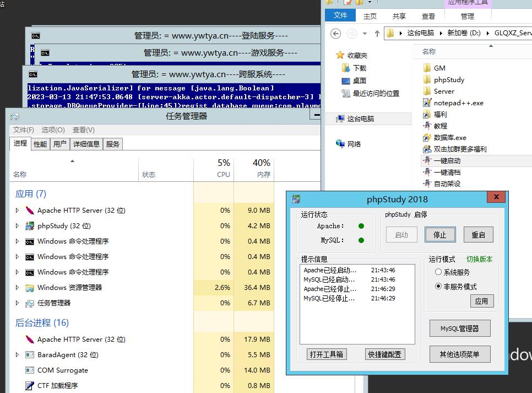This screenshot has height=393, width=532.
Task: Click the 任务管理器 title bar icon
Action: click(15, 116)
